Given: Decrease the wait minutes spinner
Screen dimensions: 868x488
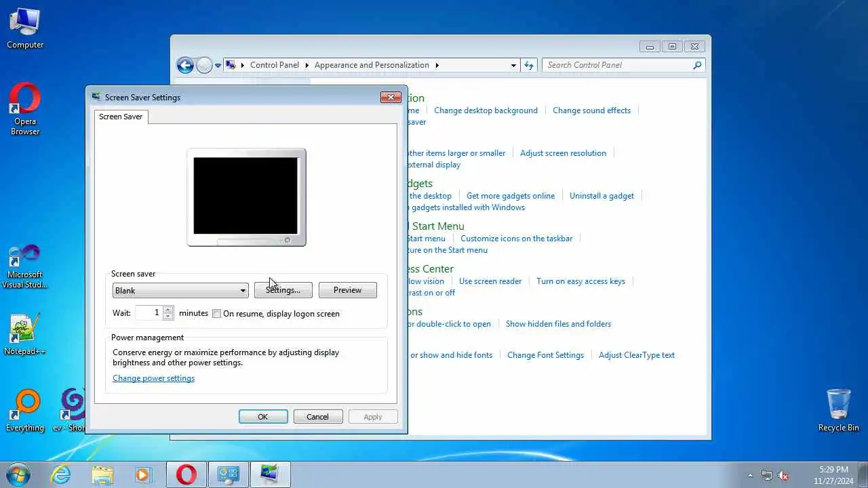Looking at the screenshot, I should tap(168, 317).
